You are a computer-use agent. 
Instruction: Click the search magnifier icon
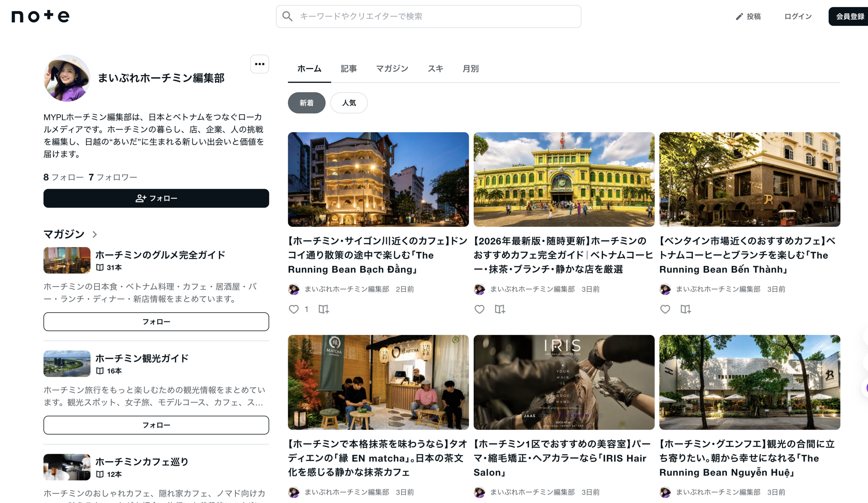287,16
